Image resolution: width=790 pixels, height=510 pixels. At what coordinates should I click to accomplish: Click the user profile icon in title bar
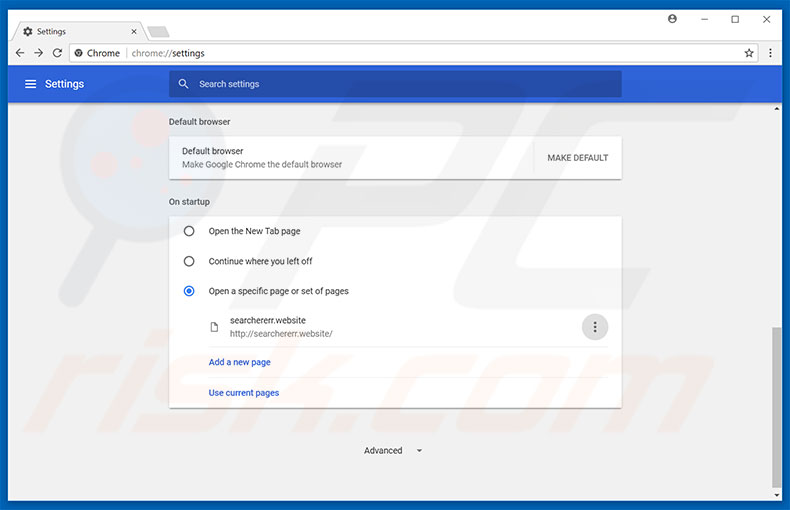coord(672,19)
